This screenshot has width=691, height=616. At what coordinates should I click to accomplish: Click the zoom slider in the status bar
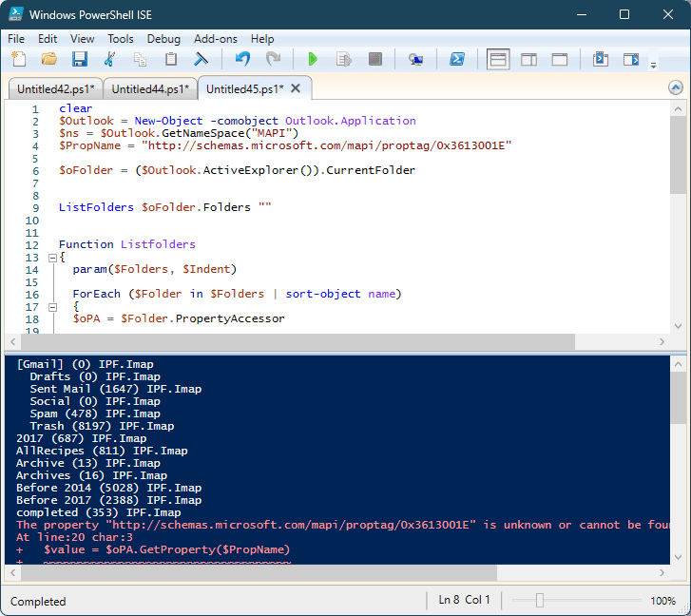tap(540, 601)
